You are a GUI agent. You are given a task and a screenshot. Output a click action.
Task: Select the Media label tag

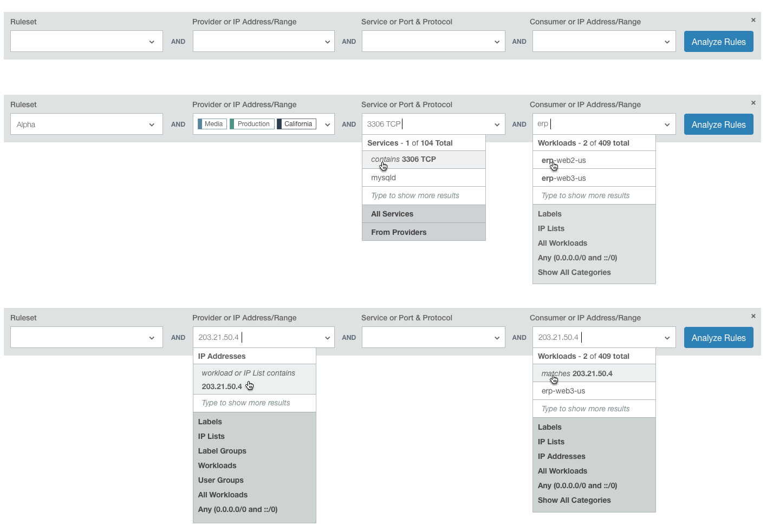click(x=212, y=124)
